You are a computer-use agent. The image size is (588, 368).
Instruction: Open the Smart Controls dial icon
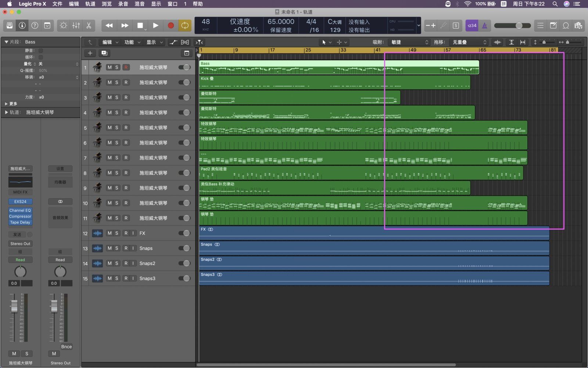[x=64, y=25]
